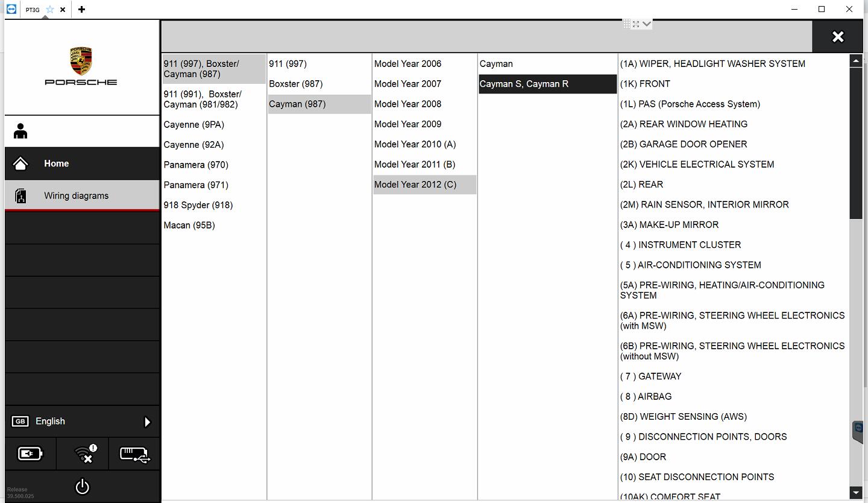The height and width of the screenshot is (503, 868).
Task: Click the Porsche crest logo
Action: 81,61
